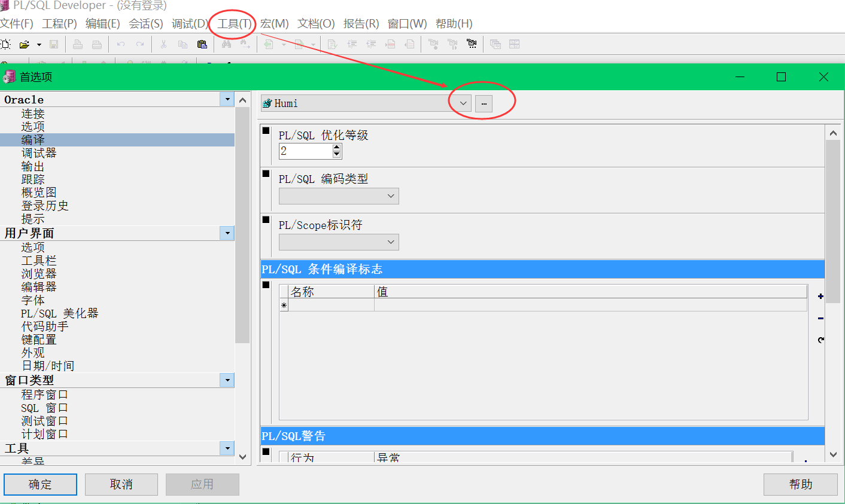Toggle black square beside 名称 table
Image resolution: width=845 pixels, height=504 pixels.
266,285
